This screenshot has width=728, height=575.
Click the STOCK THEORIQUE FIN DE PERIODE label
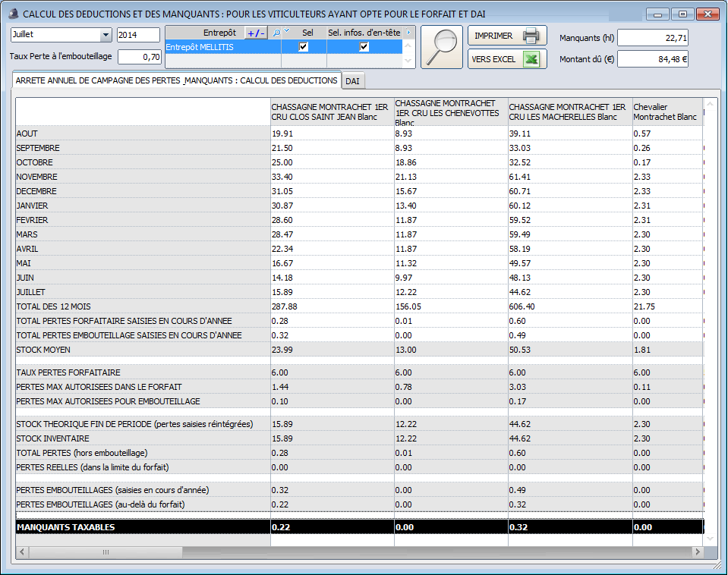click(134, 424)
